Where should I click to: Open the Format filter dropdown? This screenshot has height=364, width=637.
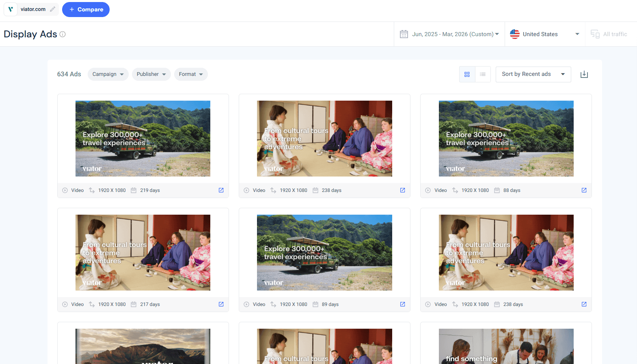tap(191, 74)
